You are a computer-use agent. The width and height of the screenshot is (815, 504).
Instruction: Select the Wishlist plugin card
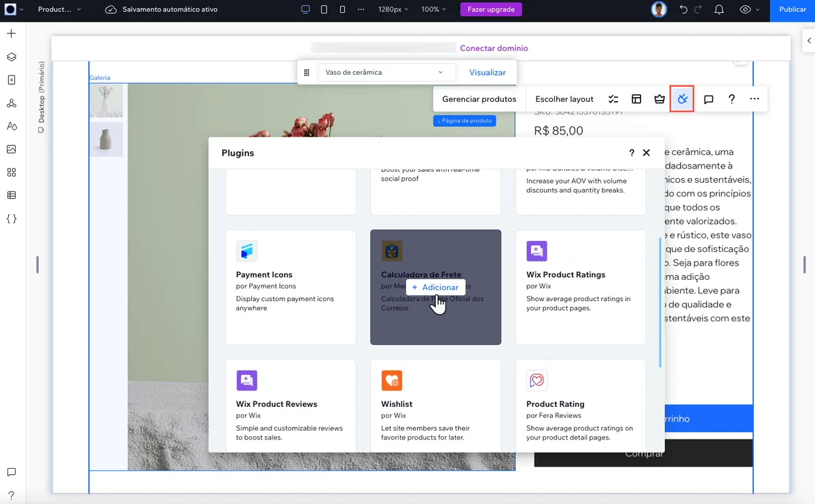(435, 406)
